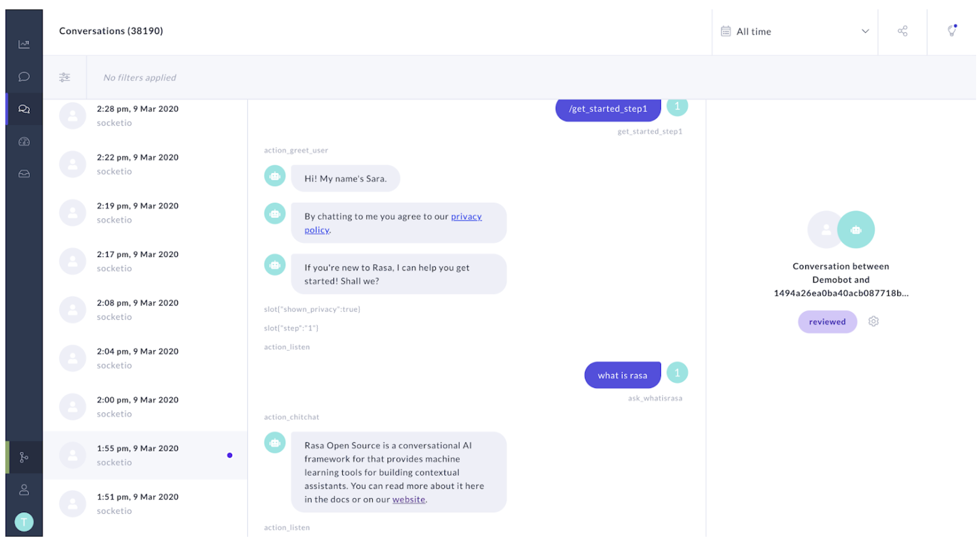This screenshot has width=980, height=546.
Task: Select the 2:28 pm conversation
Action: coord(138,115)
